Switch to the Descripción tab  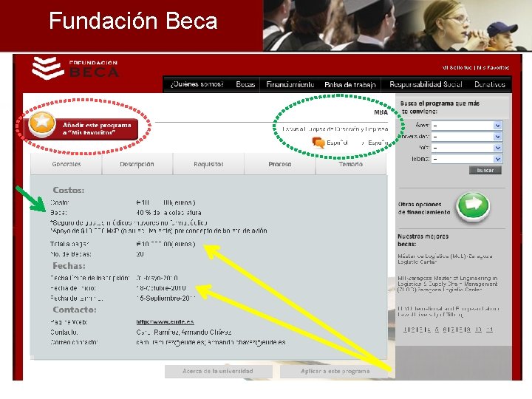pyautogui.click(x=137, y=164)
